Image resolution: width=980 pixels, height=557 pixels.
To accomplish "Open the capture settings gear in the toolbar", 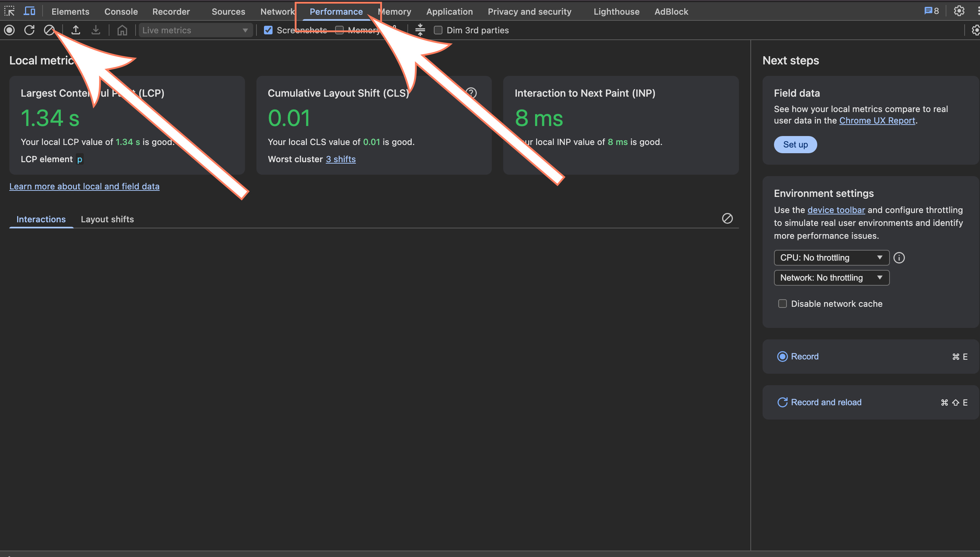I will [x=975, y=30].
